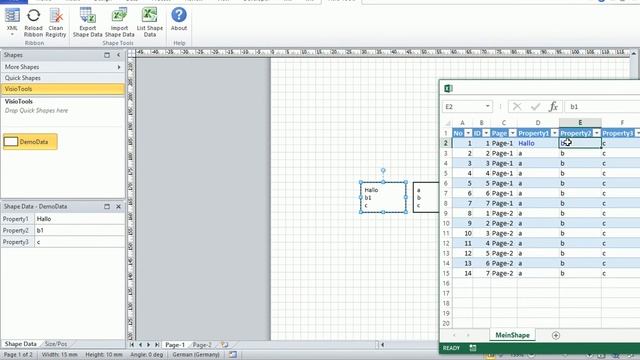
Task: Switch to Shape Data tab
Action: (x=20, y=344)
